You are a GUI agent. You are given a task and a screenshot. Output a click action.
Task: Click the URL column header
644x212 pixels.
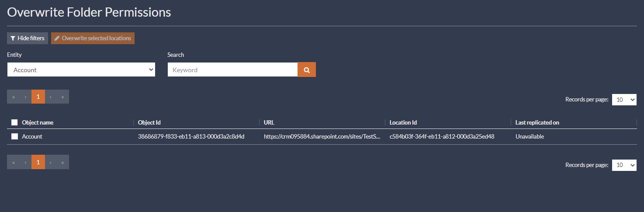[x=269, y=122]
